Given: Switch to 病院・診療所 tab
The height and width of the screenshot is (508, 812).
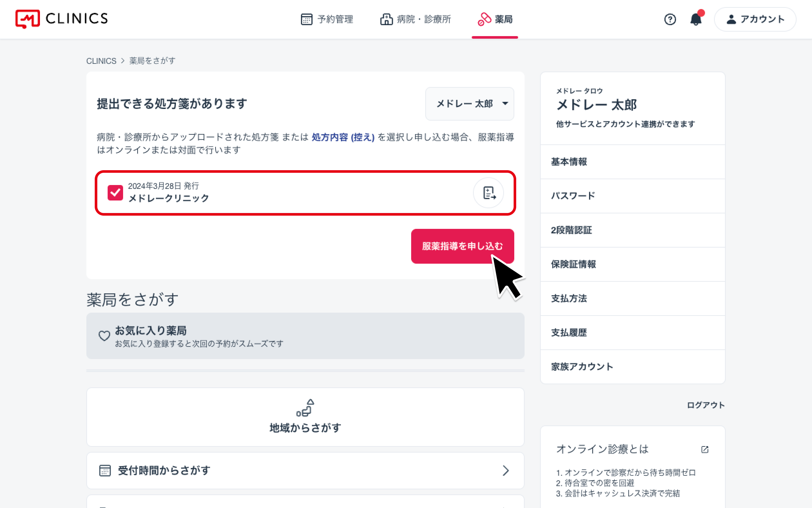Looking at the screenshot, I should (415, 19).
